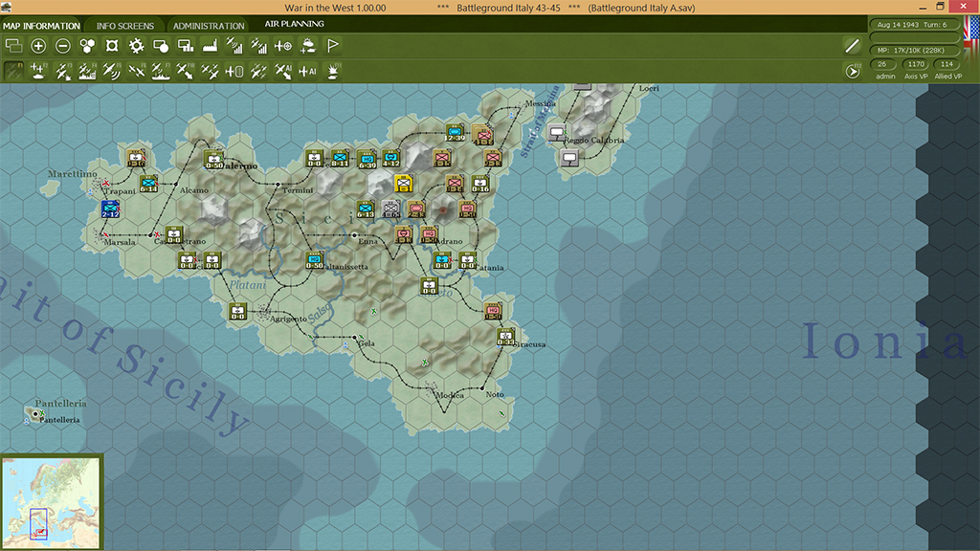
Task: Select the F7 naval air icon
Action: tap(161, 71)
